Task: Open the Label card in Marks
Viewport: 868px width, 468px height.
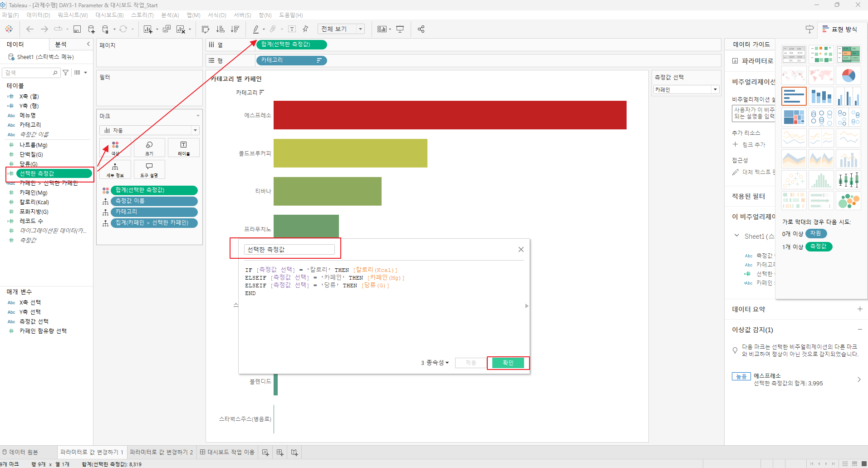Action: click(x=183, y=148)
